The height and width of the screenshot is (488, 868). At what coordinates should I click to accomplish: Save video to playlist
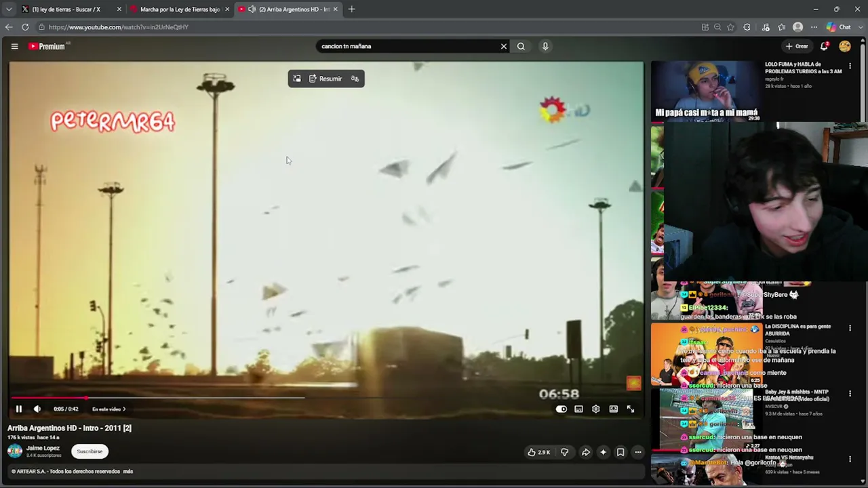point(620,452)
